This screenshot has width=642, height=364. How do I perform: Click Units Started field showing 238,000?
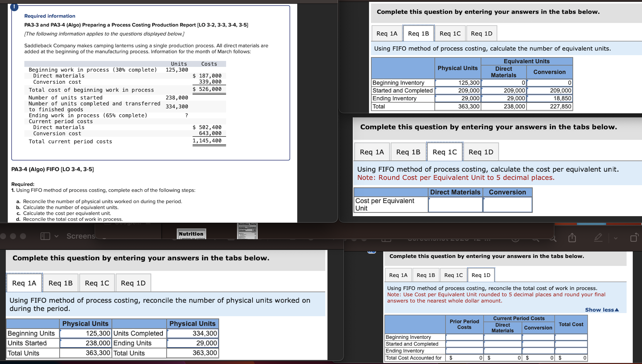85,343
